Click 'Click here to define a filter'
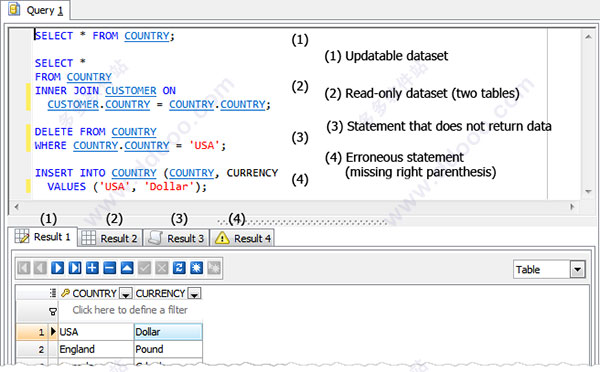Screen dimensions: 600x372 coord(130,310)
